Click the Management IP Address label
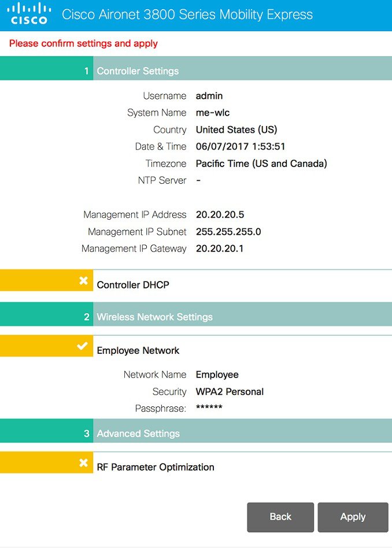The width and height of the screenshot is (392, 548). (x=135, y=214)
